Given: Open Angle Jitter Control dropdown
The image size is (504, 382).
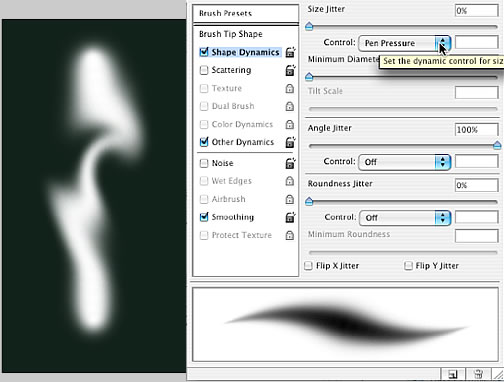Looking at the screenshot, I should (x=405, y=162).
